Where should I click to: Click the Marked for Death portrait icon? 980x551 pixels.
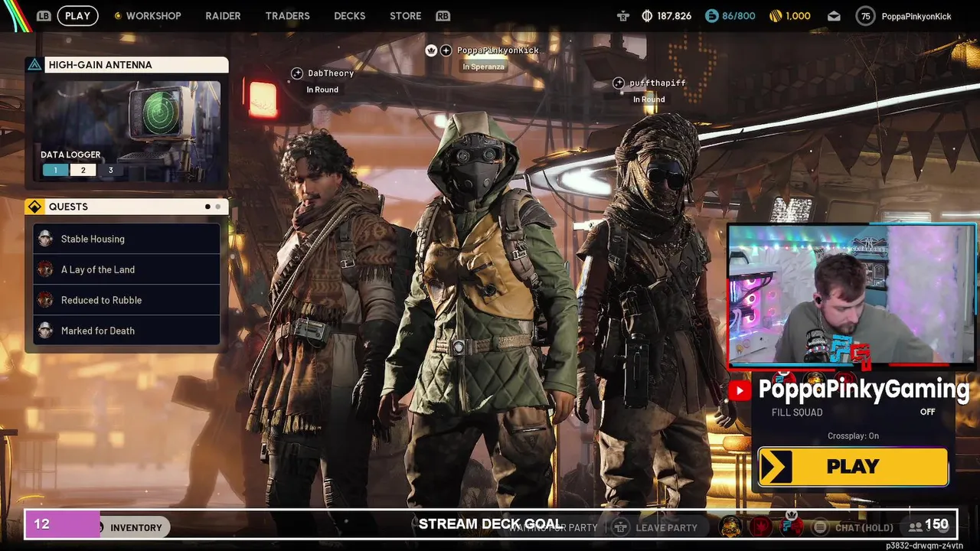coord(46,331)
